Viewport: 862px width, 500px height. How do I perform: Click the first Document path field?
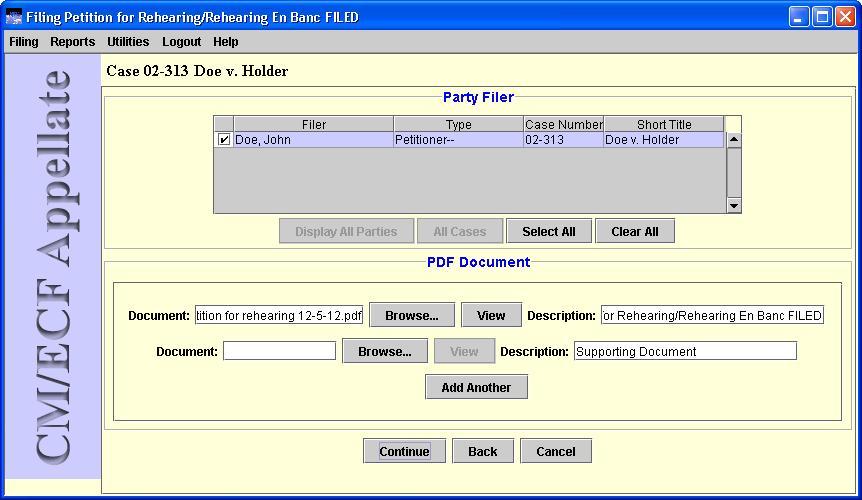click(x=279, y=315)
